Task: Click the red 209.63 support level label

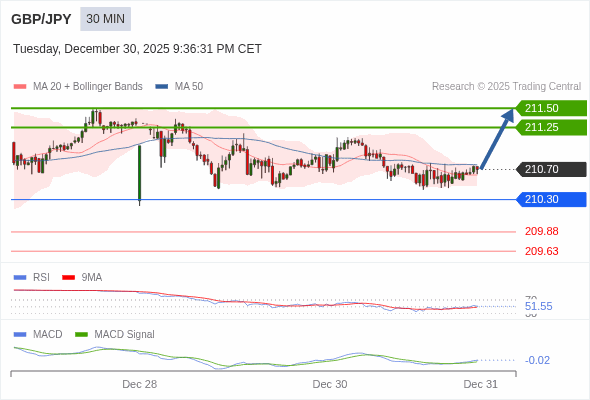Action: point(541,251)
